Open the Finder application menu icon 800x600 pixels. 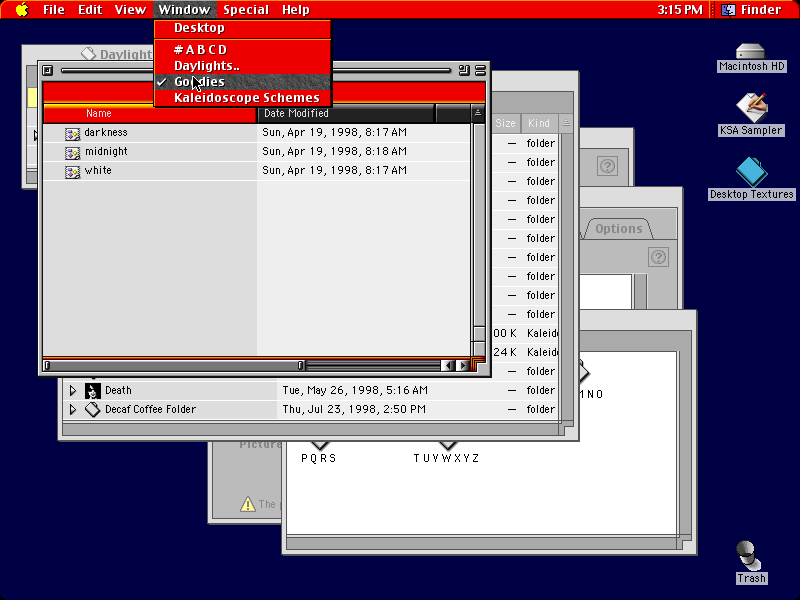tap(728, 10)
